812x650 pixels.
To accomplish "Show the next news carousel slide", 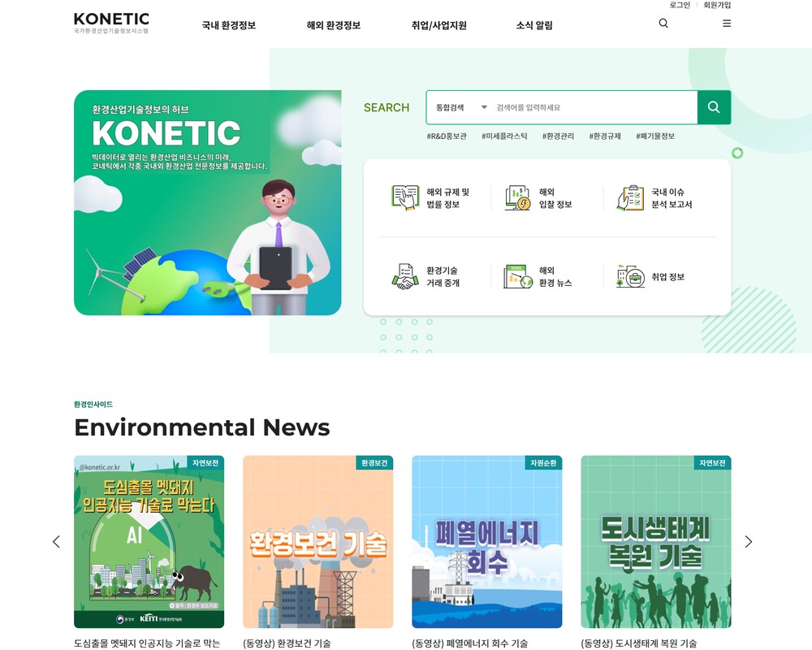I will point(748,542).
